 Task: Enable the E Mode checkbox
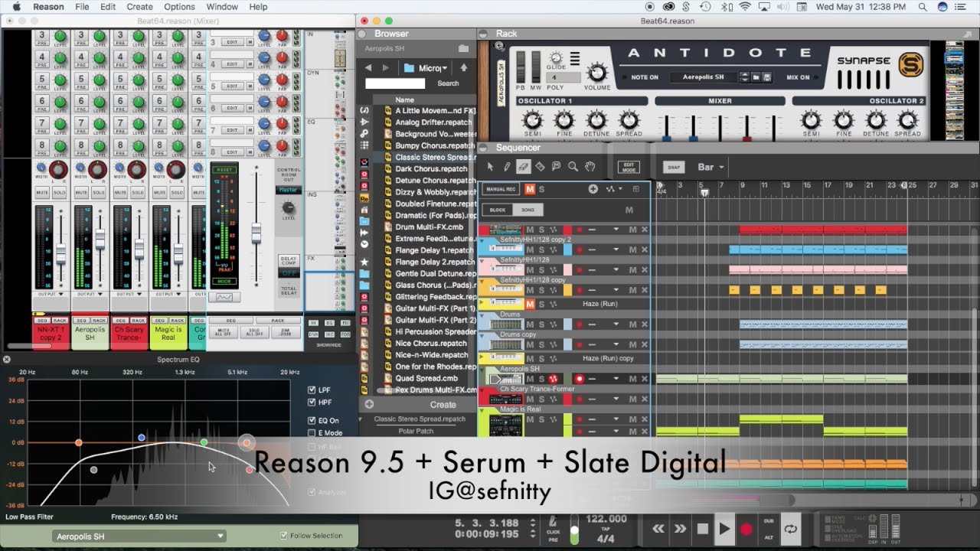(x=312, y=432)
